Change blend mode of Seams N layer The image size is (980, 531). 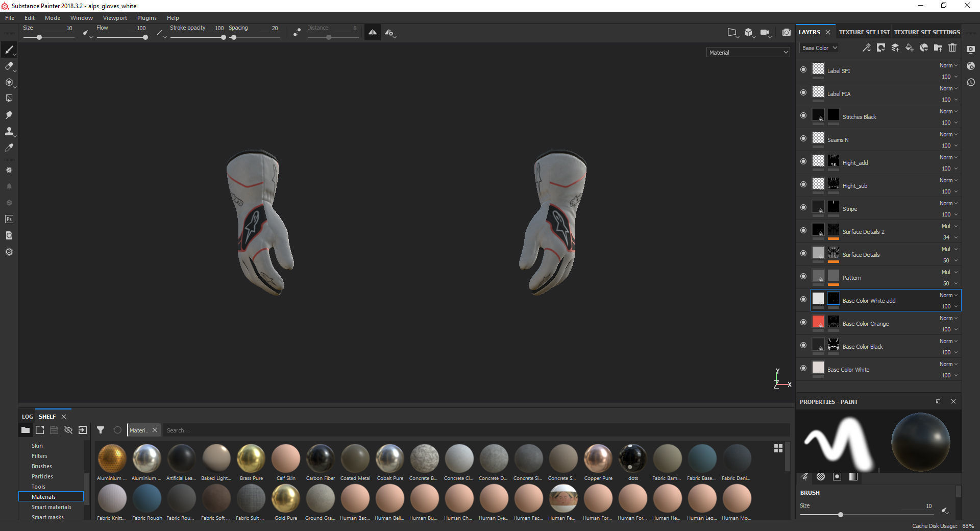coord(948,134)
